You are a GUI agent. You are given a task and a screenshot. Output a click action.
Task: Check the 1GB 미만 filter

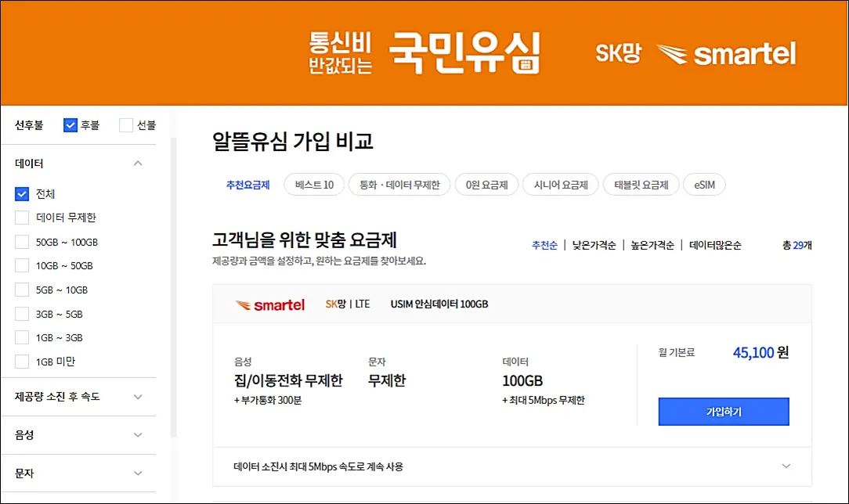22,362
